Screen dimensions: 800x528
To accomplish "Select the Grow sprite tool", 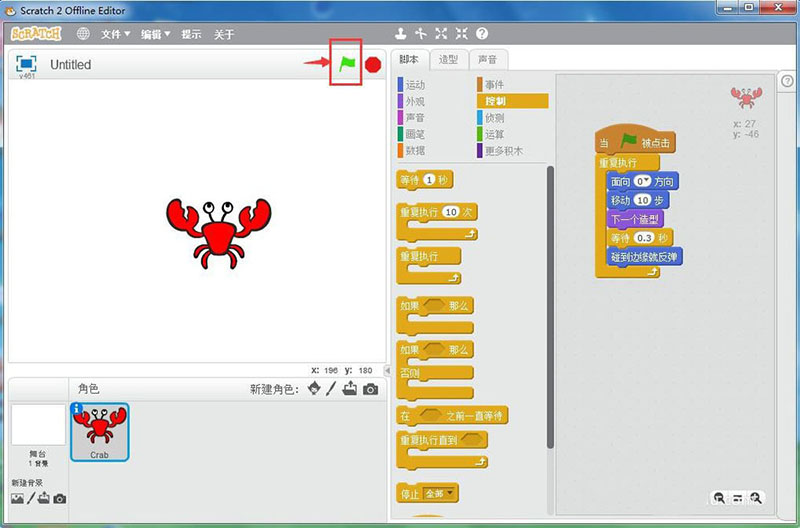I will pyautogui.click(x=441, y=34).
